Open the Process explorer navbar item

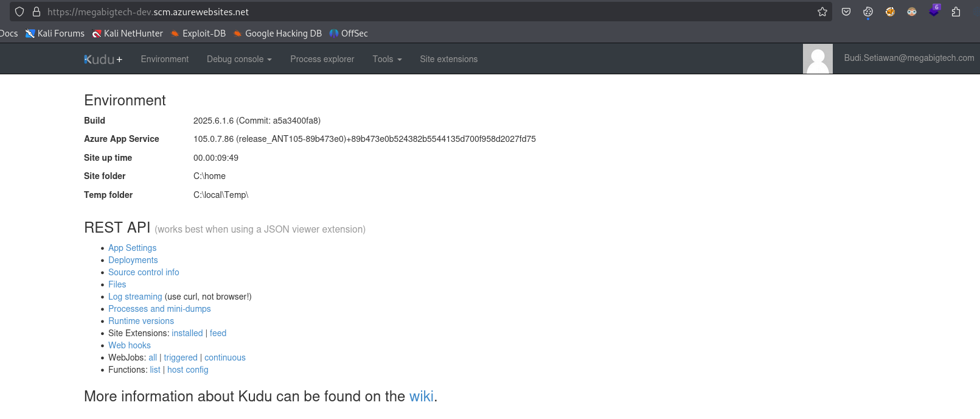322,59
